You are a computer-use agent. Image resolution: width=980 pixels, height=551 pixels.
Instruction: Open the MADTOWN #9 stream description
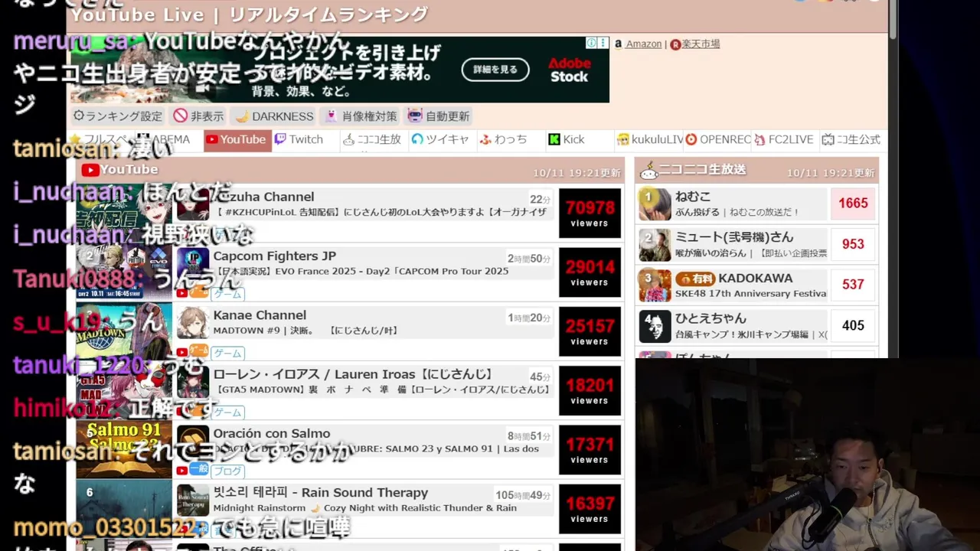[x=305, y=330]
